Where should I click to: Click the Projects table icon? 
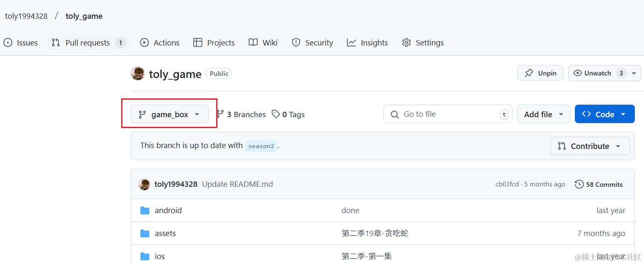(198, 43)
